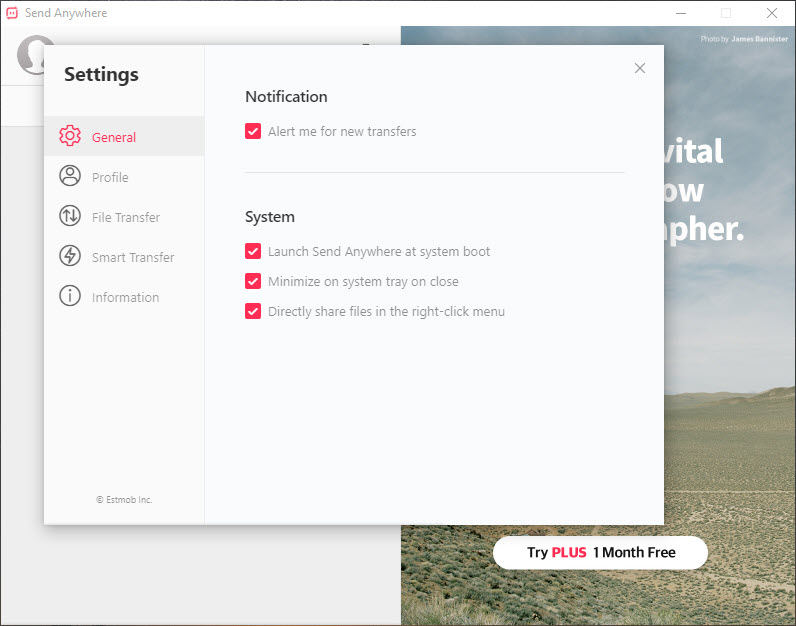Show the Information settings tab
The width and height of the screenshot is (796, 626).
(124, 296)
